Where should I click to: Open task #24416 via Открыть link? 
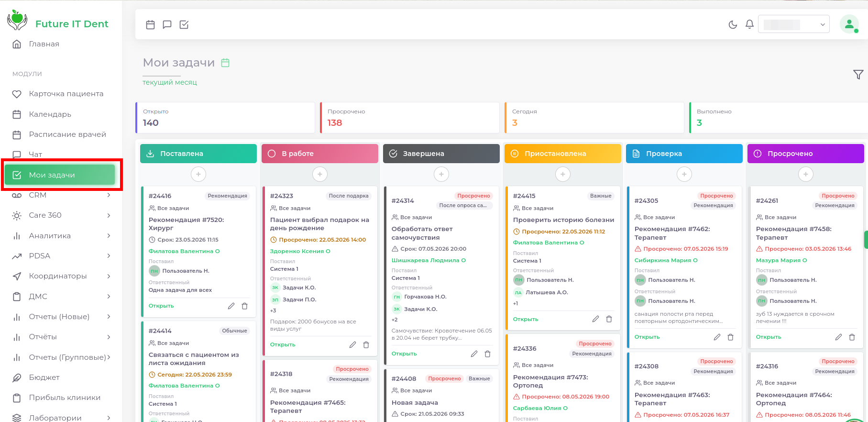click(161, 306)
